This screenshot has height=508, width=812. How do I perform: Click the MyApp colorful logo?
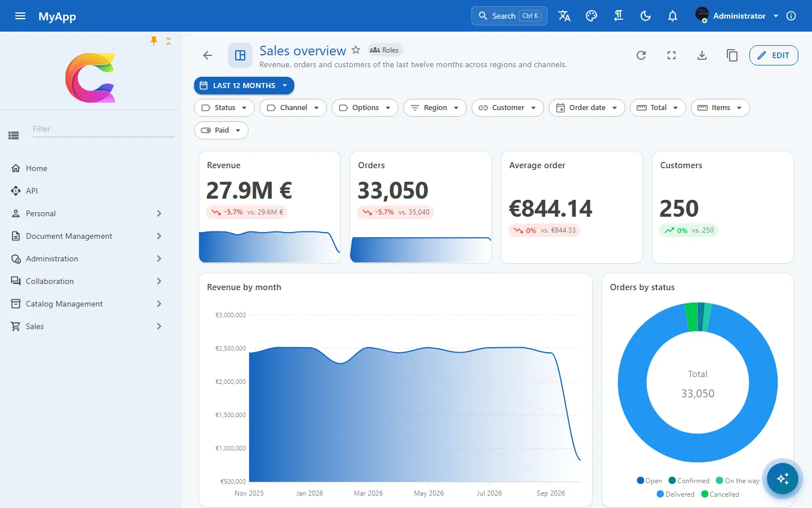(x=90, y=78)
